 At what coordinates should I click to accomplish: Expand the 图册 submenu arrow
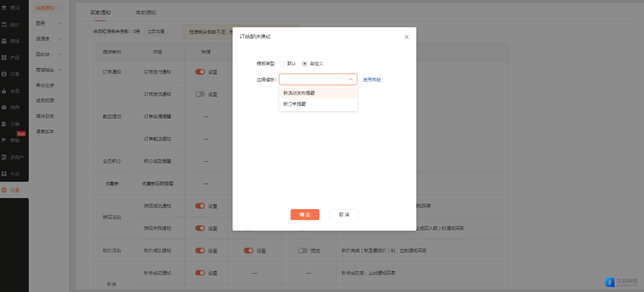pos(59,23)
